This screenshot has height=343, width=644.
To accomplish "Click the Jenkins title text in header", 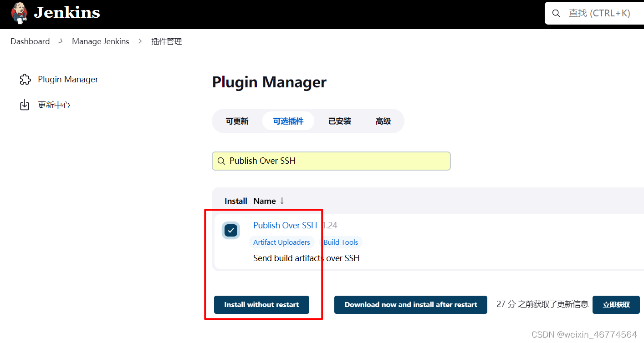I will pyautogui.click(x=67, y=13).
